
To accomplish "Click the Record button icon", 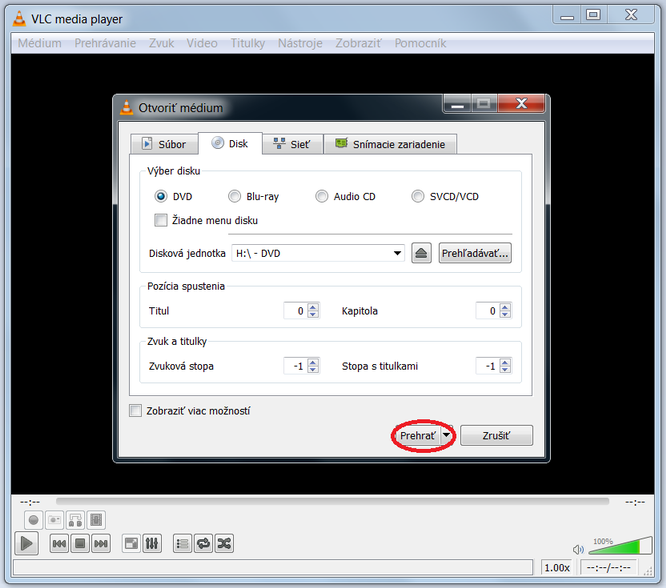I will (x=34, y=520).
